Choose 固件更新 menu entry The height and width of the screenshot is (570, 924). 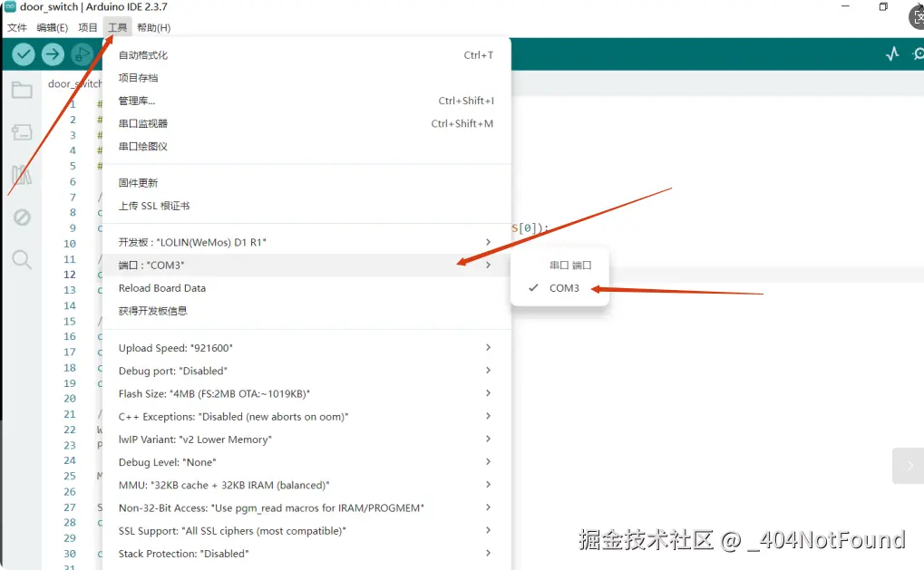click(306, 183)
